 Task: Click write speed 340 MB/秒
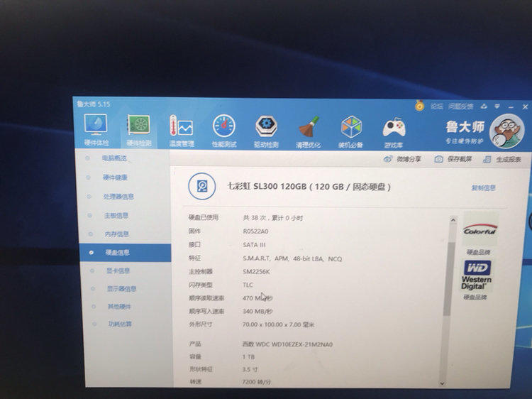click(x=257, y=311)
